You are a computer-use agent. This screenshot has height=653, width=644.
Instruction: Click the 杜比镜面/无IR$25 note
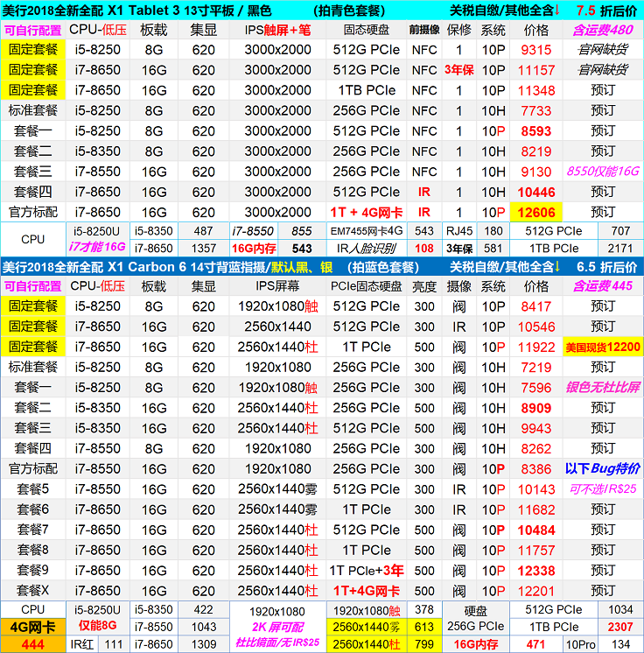(x=277, y=643)
